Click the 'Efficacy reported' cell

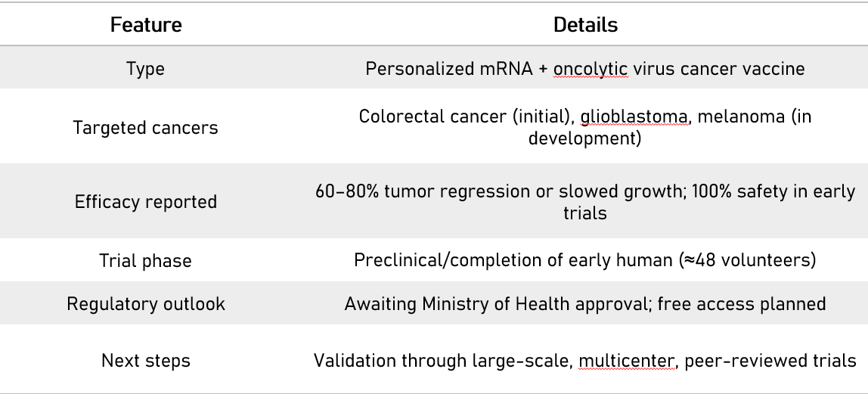[x=146, y=202]
